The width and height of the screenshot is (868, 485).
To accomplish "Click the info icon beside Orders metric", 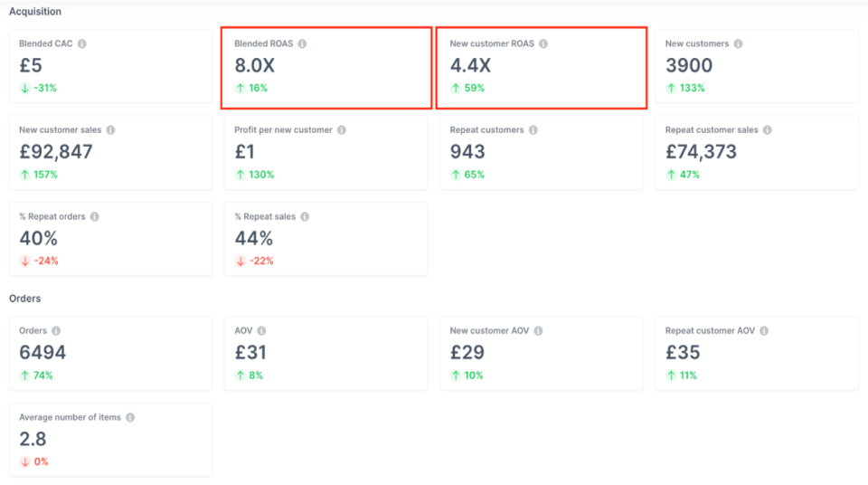I will coord(56,331).
